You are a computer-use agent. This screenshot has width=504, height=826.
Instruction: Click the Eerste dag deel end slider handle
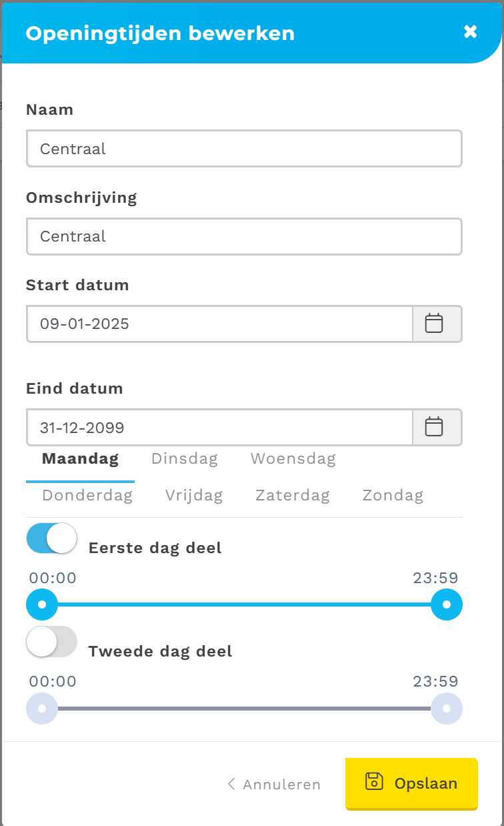coord(447,604)
